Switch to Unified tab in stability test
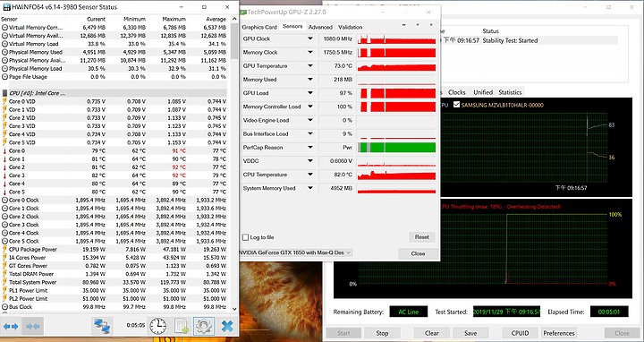 pos(483,92)
